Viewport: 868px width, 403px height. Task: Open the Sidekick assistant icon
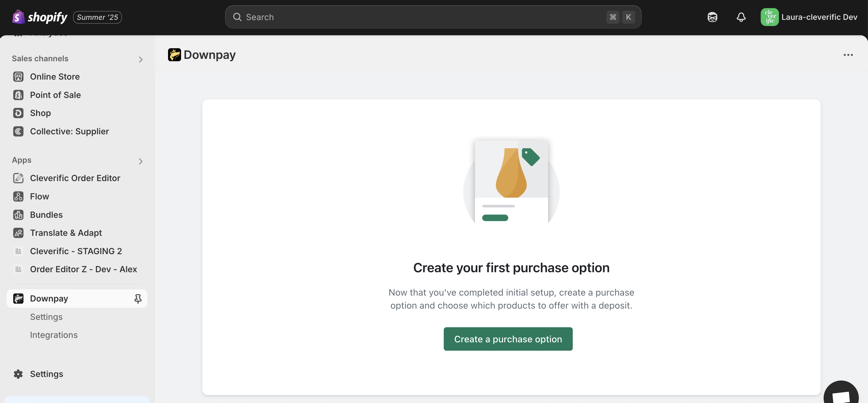[712, 17]
